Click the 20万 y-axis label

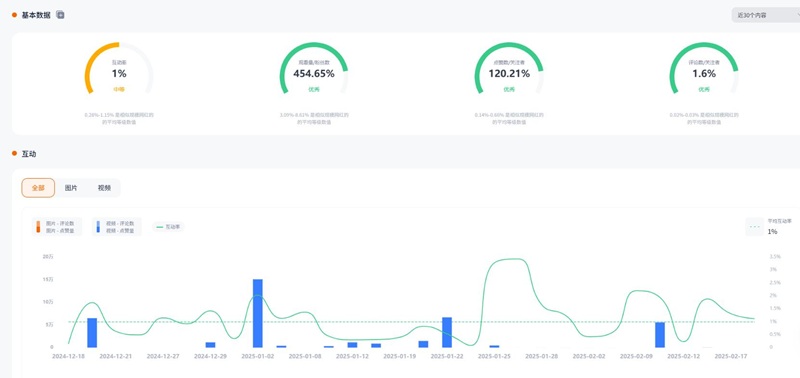[48, 257]
